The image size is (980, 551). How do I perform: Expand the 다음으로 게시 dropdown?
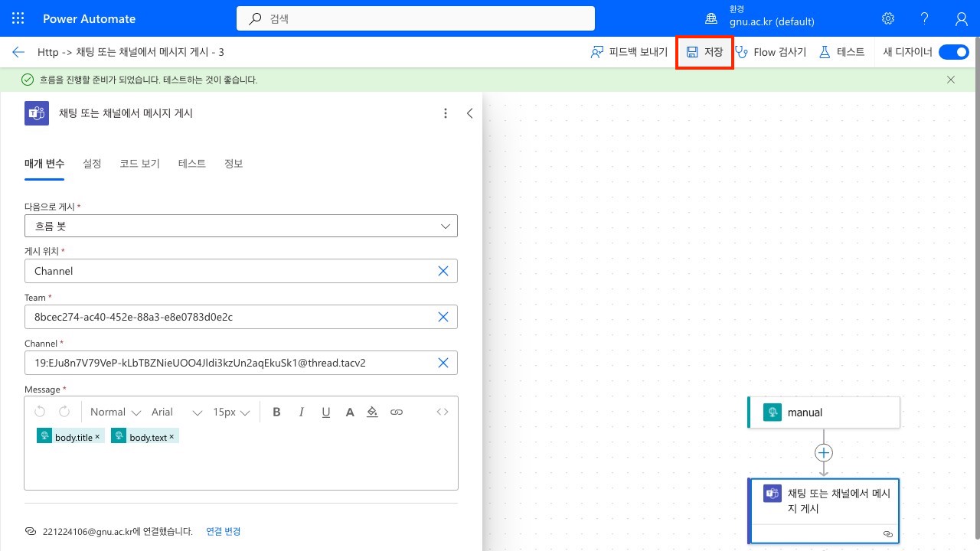(x=446, y=226)
